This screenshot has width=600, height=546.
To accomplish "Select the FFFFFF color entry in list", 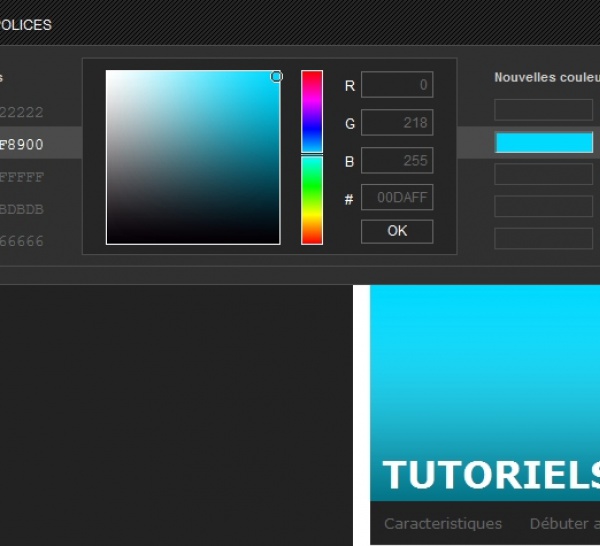I will (22, 177).
